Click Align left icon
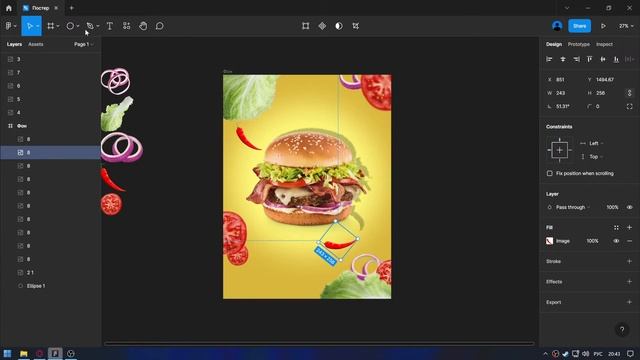Viewport: 640px width, 360px height. tap(549, 59)
